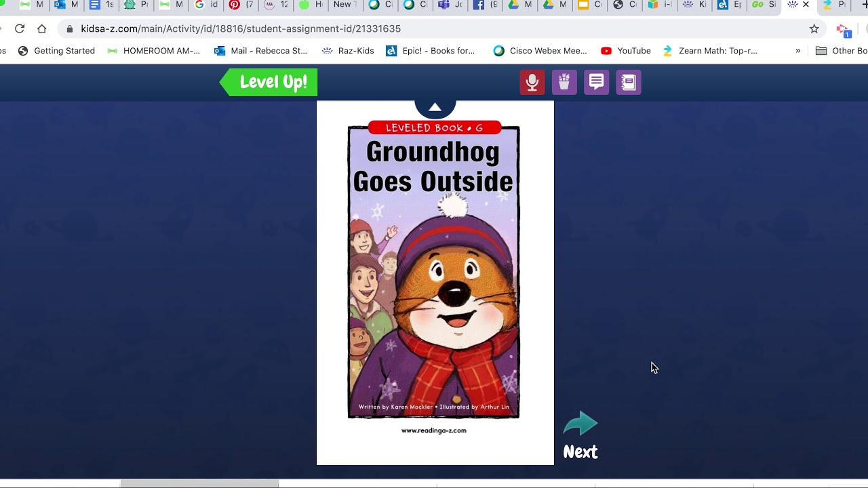Close the active Kids A-Z tab

[x=806, y=5]
